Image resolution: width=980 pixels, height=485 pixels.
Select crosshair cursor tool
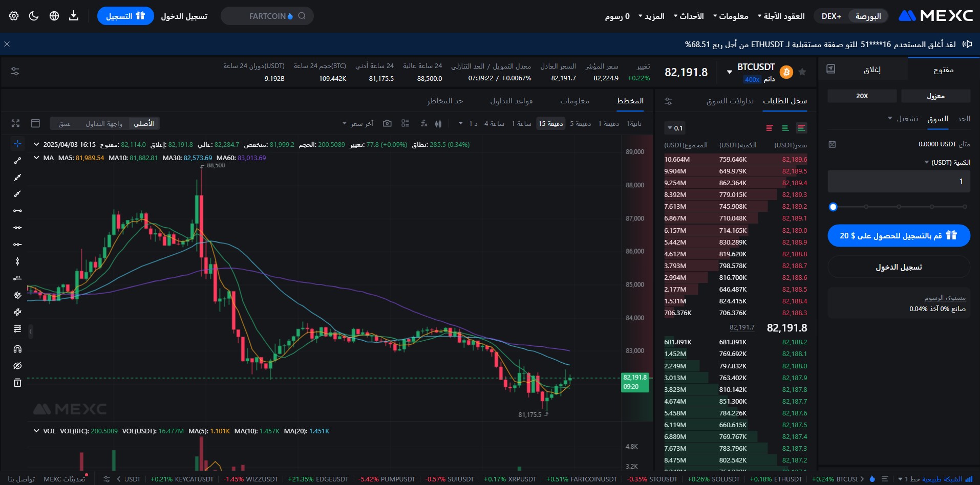click(17, 144)
